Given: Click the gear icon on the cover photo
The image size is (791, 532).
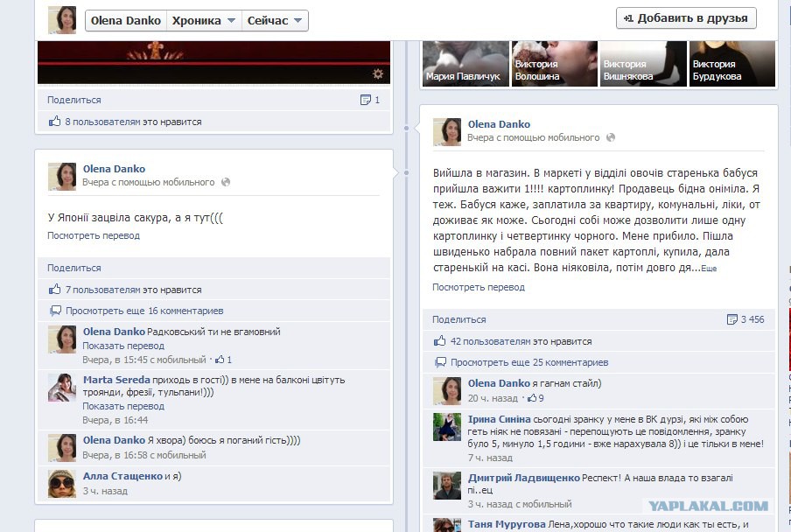Looking at the screenshot, I should [378, 74].
